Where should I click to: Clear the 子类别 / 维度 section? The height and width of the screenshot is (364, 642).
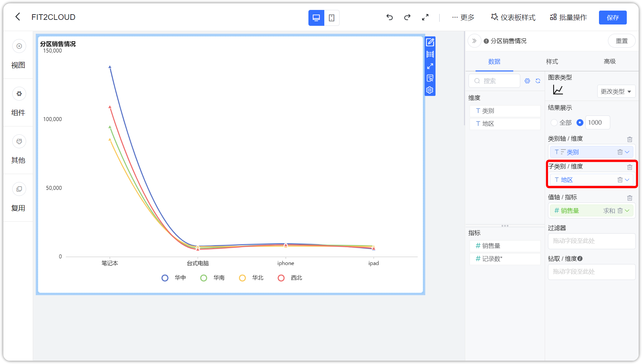[629, 167]
